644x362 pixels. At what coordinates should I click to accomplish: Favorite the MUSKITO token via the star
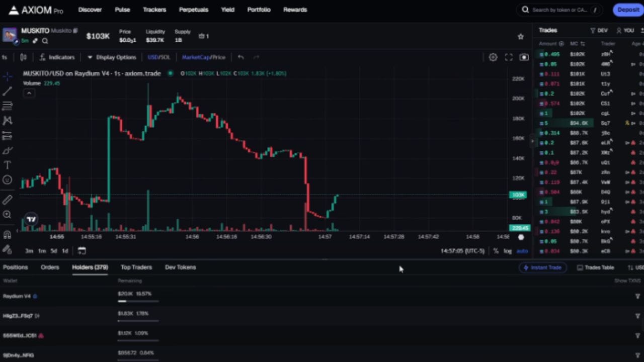click(x=521, y=36)
